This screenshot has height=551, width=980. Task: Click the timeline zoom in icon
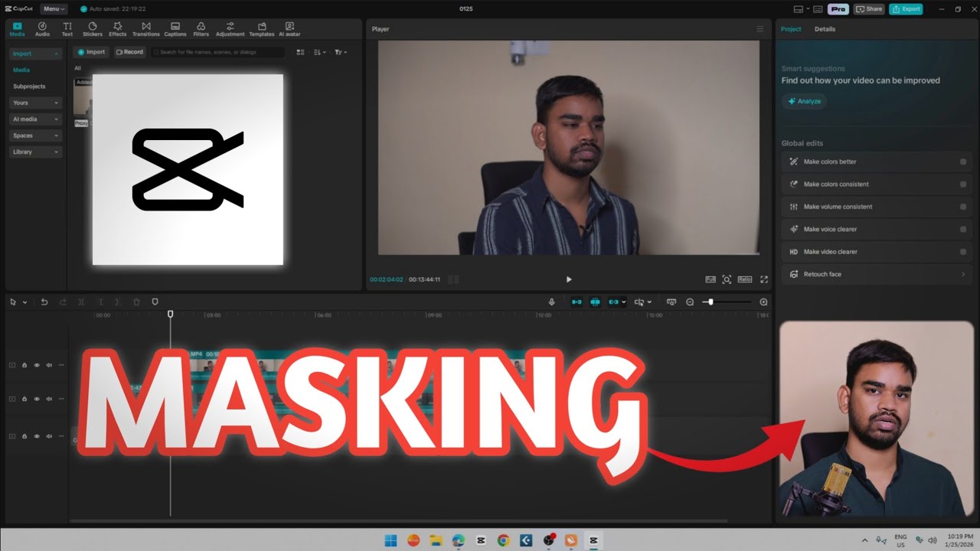(763, 302)
